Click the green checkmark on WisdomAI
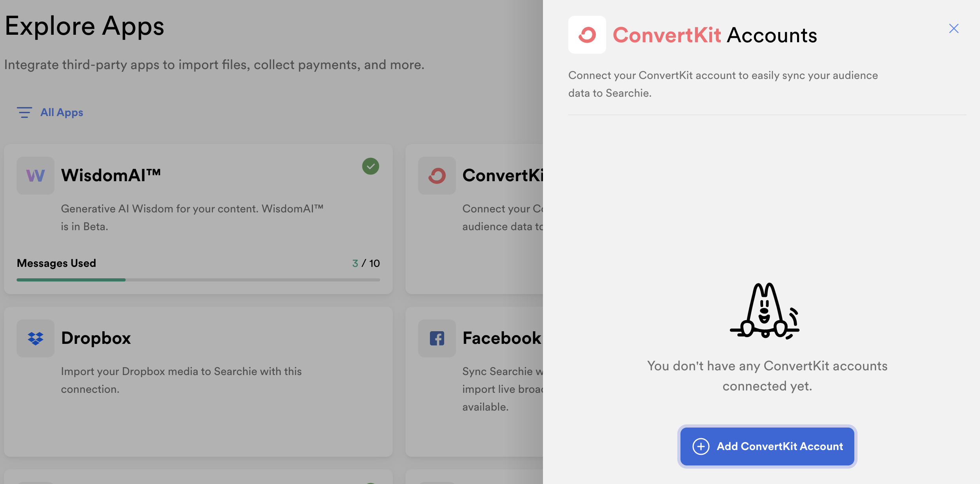Screen dimensions: 980x484 371,166
